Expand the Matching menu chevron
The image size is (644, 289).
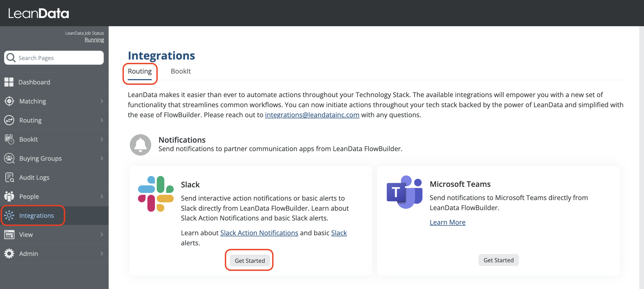102,101
